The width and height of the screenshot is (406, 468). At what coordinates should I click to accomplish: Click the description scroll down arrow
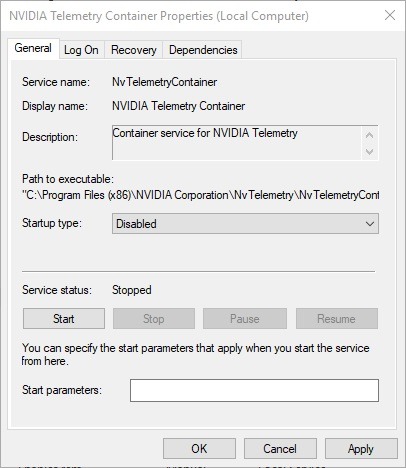[x=369, y=152]
